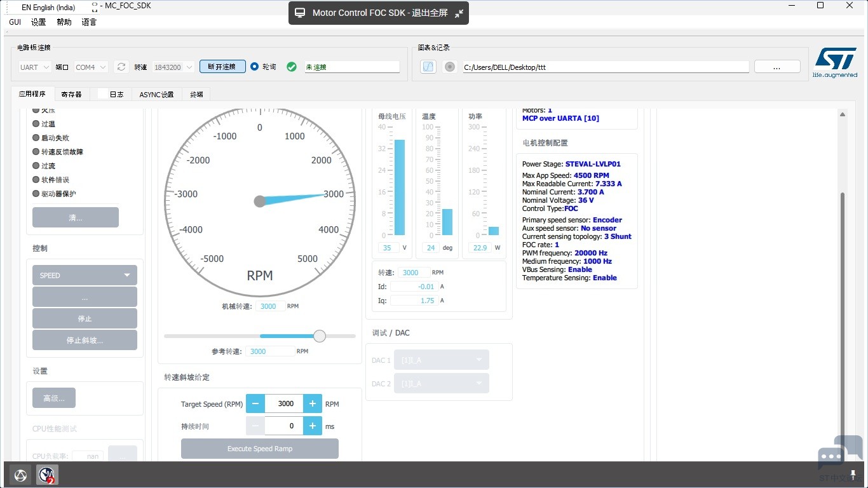Click the motor workbench taskbar icon

tap(47, 475)
